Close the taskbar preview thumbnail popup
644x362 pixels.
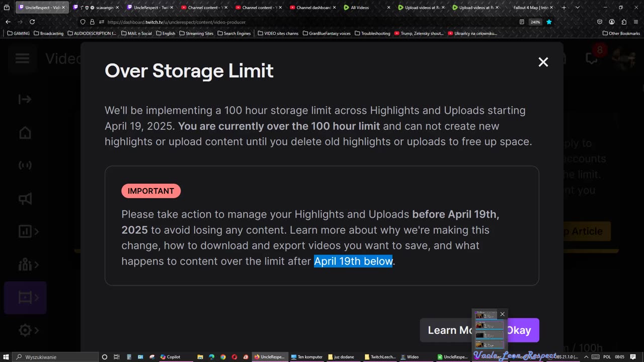pos(502,314)
